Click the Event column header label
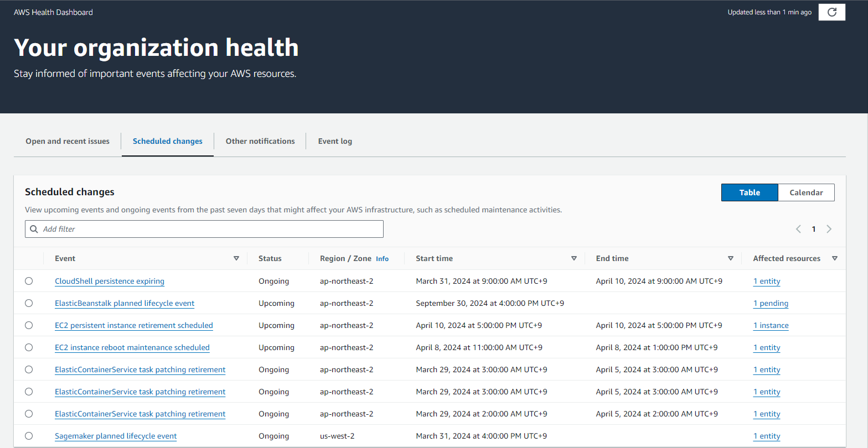868x448 pixels. tap(65, 258)
